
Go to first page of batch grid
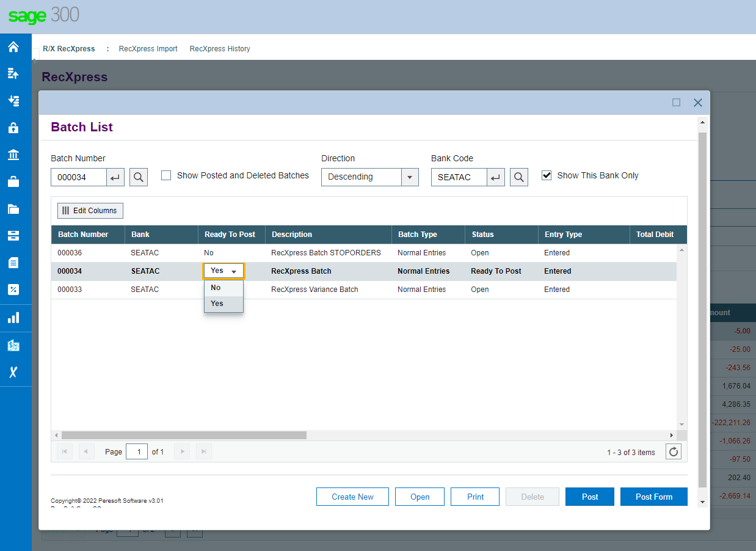tap(64, 452)
